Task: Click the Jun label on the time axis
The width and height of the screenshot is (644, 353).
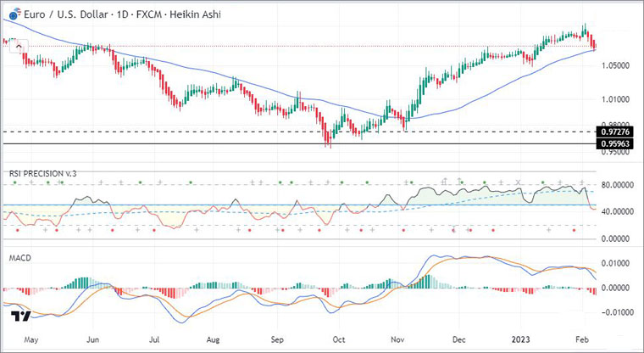Action: tap(93, 339)
